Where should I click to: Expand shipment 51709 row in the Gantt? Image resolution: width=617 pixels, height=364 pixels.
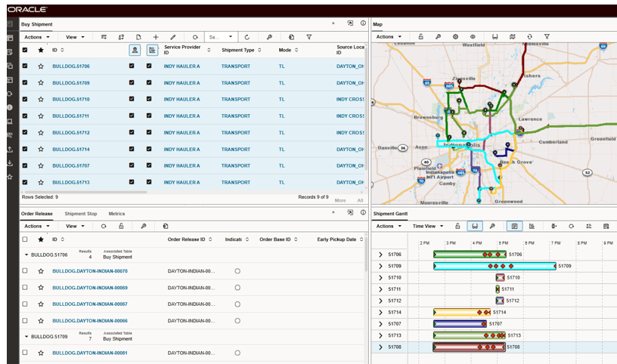coord(380,266)
